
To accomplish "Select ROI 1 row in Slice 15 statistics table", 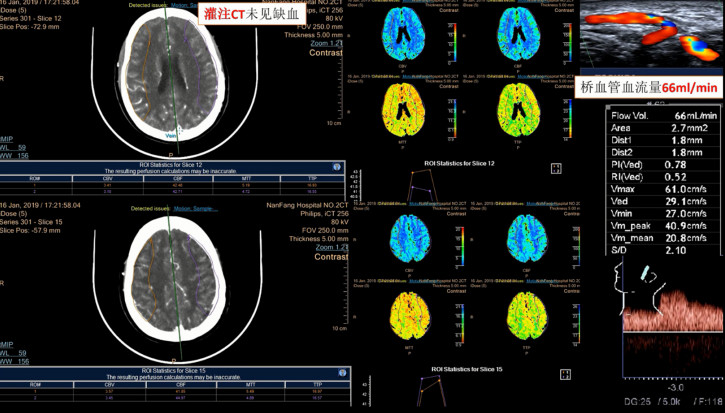I will click(175, 391).
